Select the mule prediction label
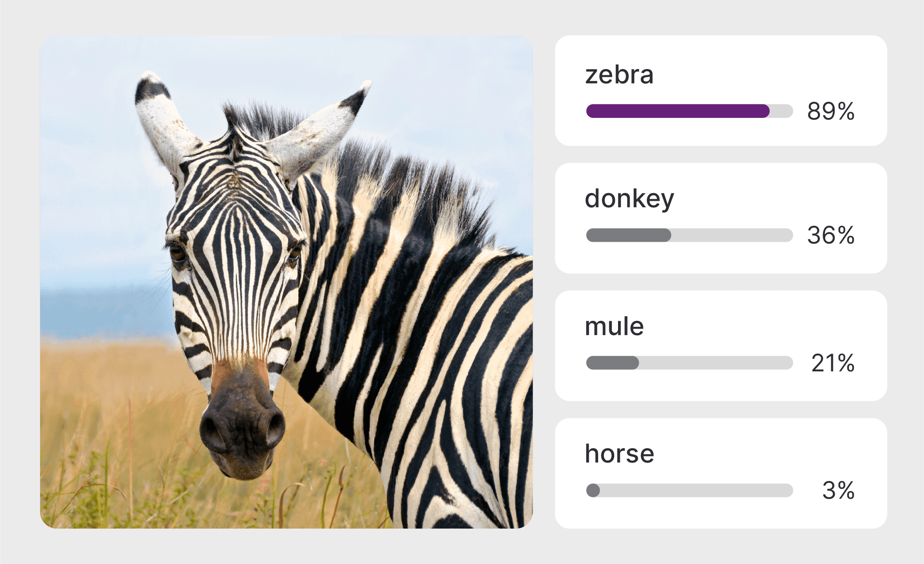Screen dimensions: 924x564 (614, 326)
